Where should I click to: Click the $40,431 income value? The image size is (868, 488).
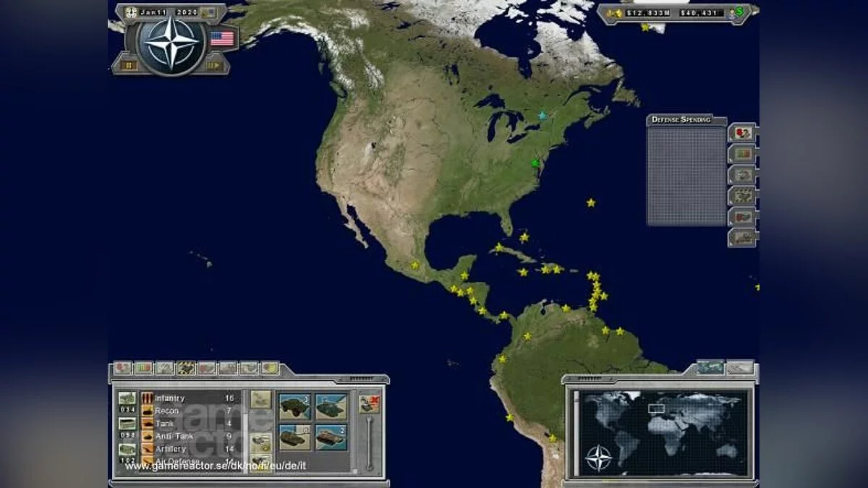(702, 12)
